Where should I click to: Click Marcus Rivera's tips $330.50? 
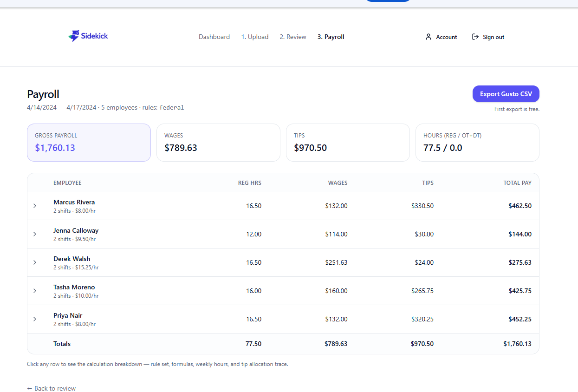tap(422, 206)
